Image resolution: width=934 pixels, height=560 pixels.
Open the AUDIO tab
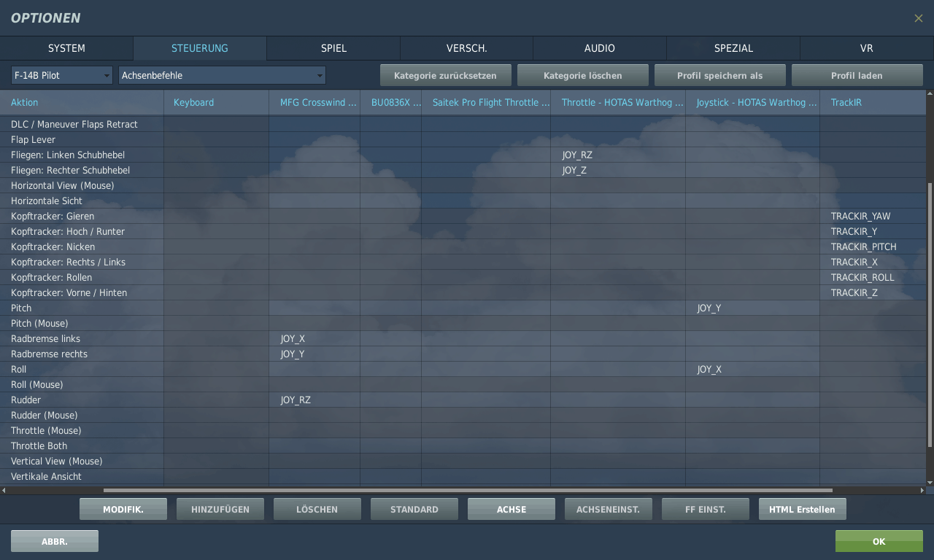[599, 48]
